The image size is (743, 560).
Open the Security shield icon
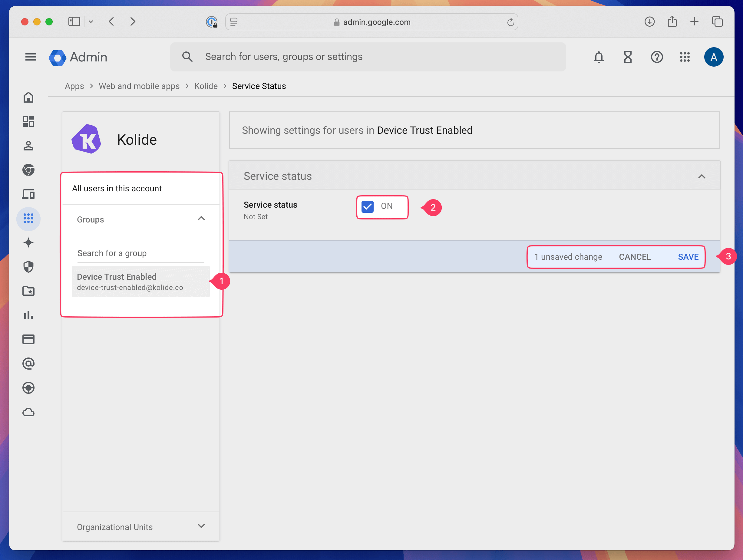28,267
